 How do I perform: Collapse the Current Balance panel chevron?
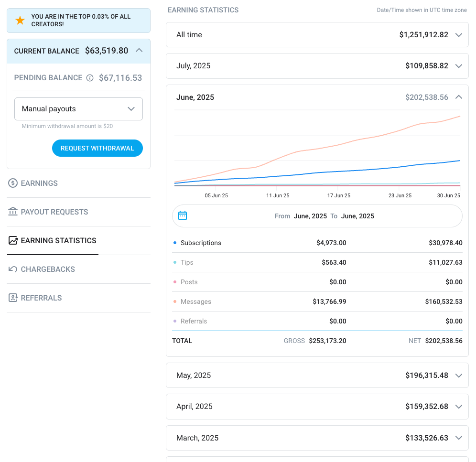[x=139, y=50]
